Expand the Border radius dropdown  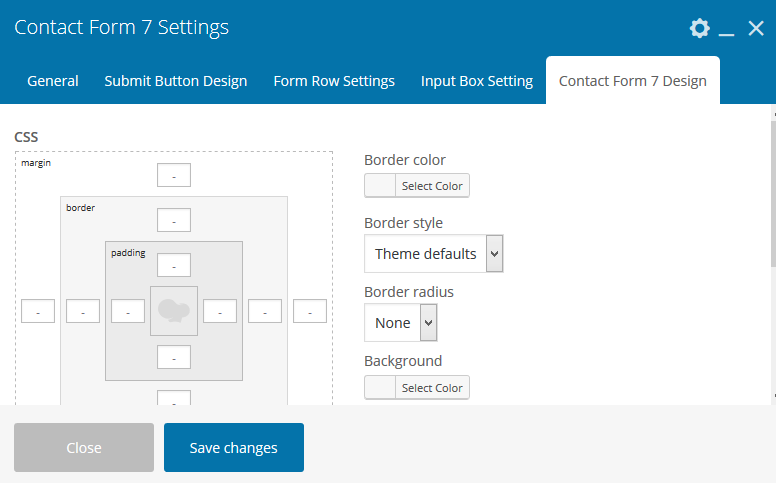point(400,323)
